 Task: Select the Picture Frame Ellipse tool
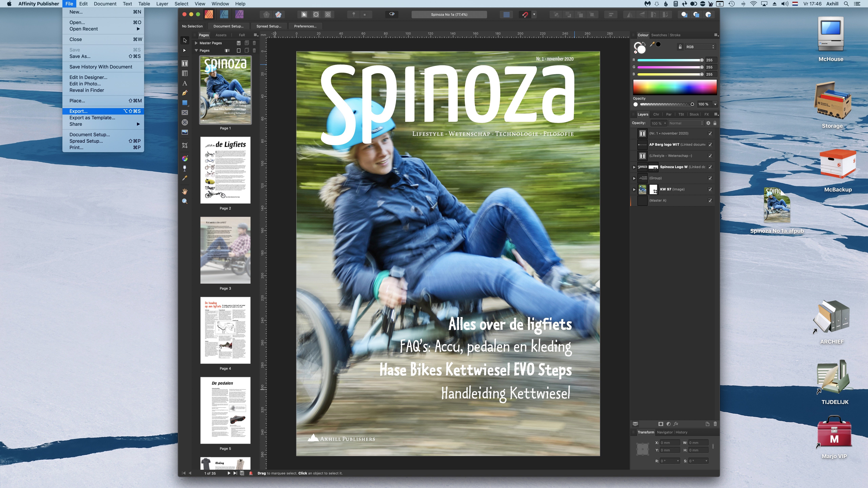[x=185, y=122]
